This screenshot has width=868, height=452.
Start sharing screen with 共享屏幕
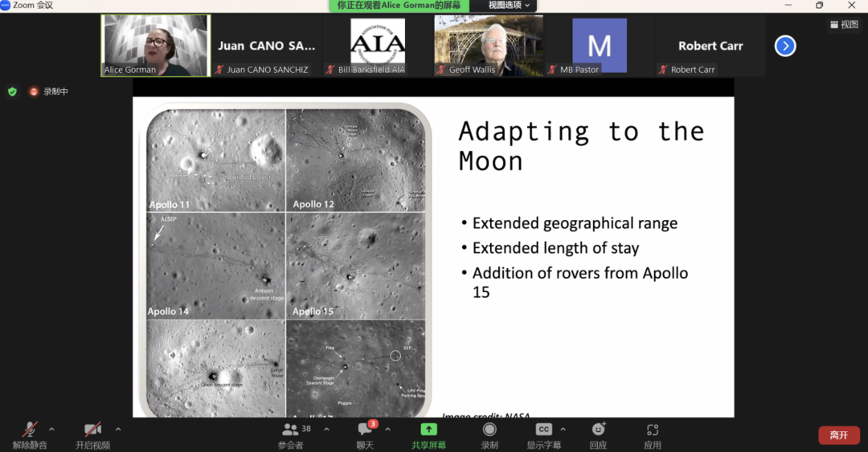tap(428, 435)
